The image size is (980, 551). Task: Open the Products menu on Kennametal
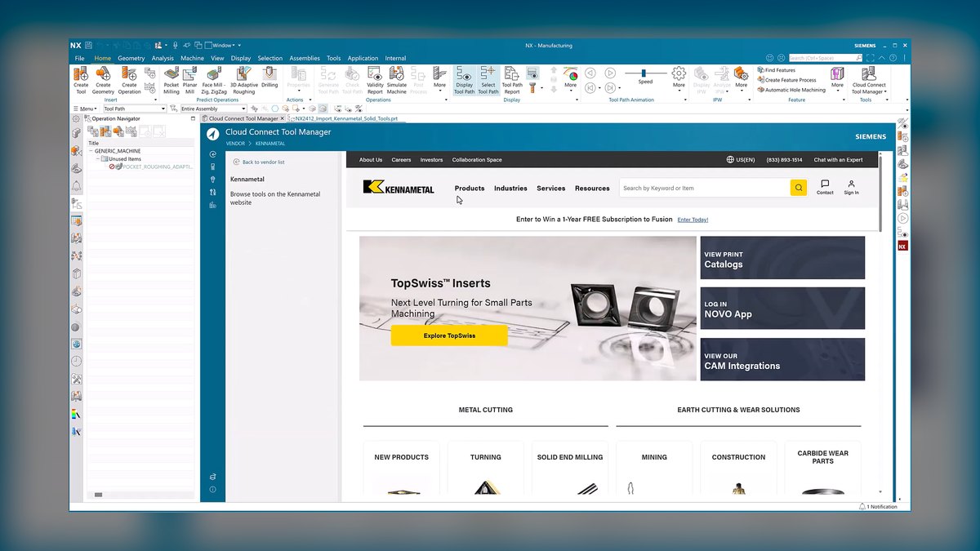[470, 188]
